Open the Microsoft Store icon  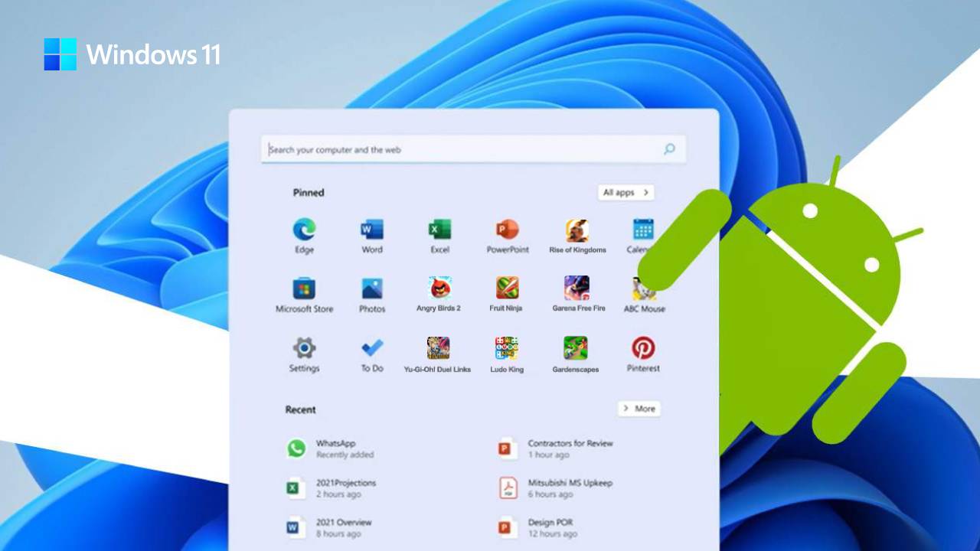click(x=304, y=289)
